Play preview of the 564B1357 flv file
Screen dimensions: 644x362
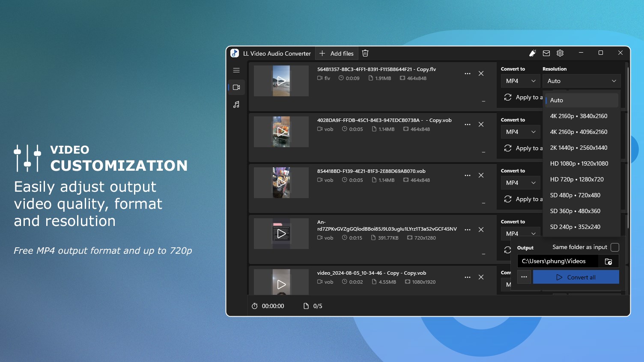click(281, 81)
